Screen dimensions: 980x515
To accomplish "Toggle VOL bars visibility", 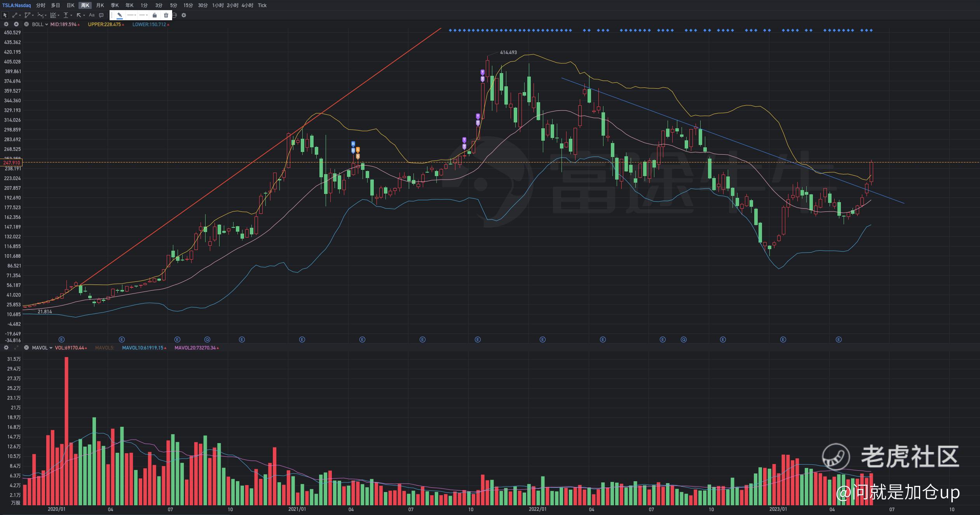I will click(71, 347).
